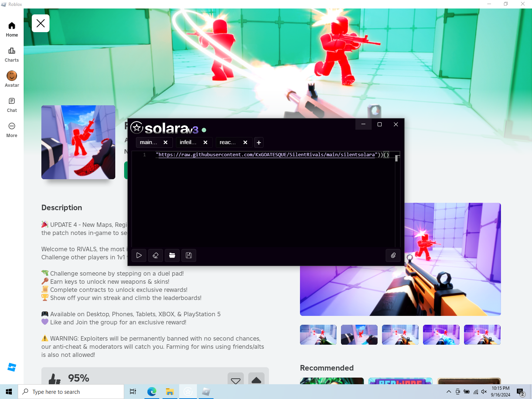Close the Solara window
This screenshot has width=532, height=399.
point(396,124)
